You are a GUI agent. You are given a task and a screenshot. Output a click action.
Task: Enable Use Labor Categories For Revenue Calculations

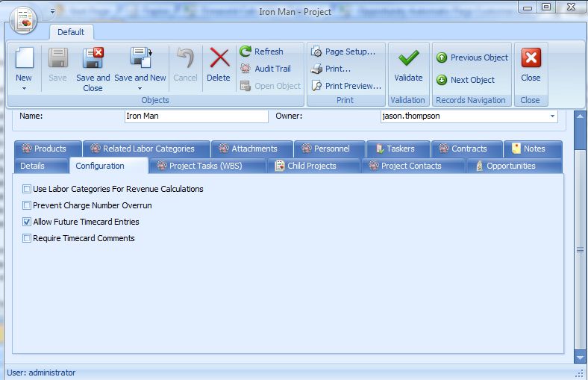pyautogui.click(x=27, y=189)
